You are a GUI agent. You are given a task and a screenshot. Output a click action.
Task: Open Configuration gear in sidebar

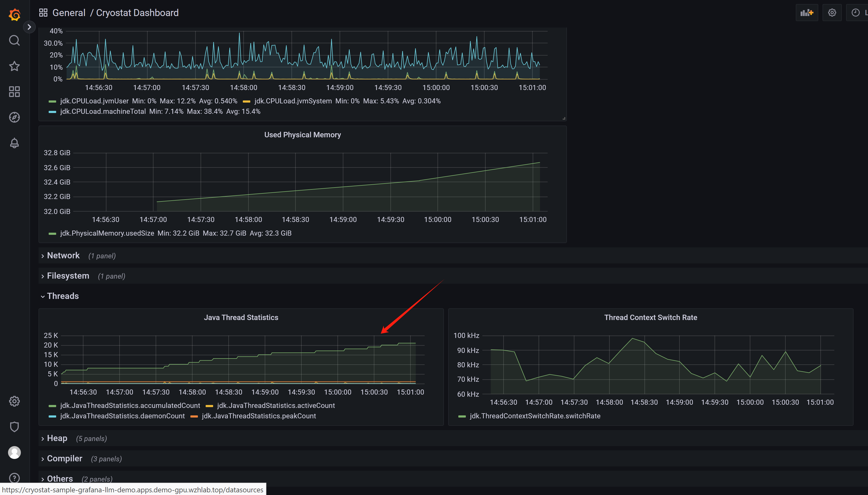pos(14,401)
